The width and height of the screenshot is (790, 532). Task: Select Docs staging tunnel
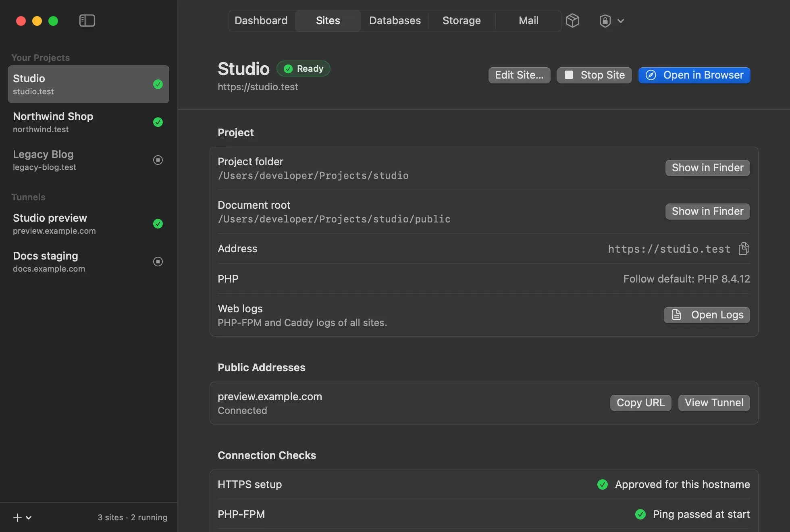[x=89, y=262]
